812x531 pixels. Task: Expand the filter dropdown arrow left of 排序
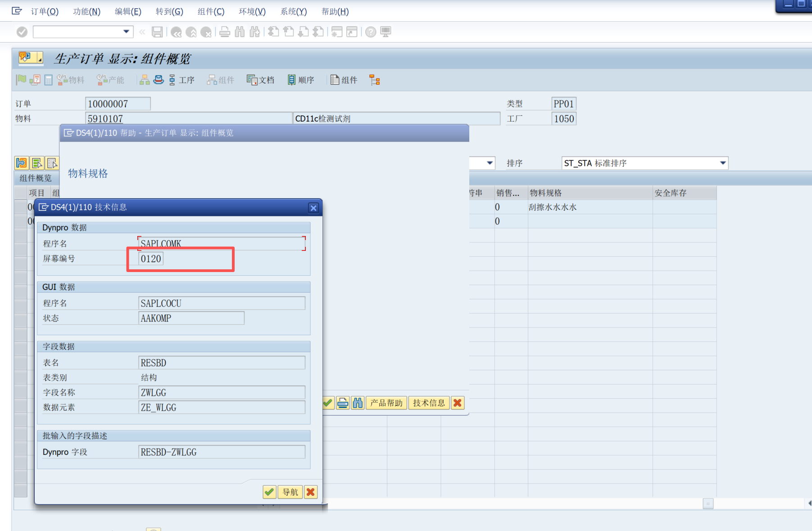click(490, 163)
